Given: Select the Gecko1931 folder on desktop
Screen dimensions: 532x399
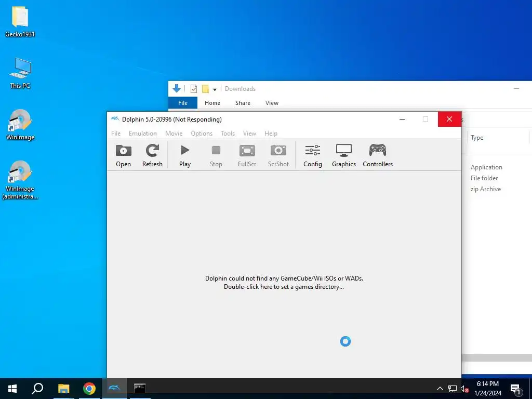Looking at the screenshot, I should [20, 21].
